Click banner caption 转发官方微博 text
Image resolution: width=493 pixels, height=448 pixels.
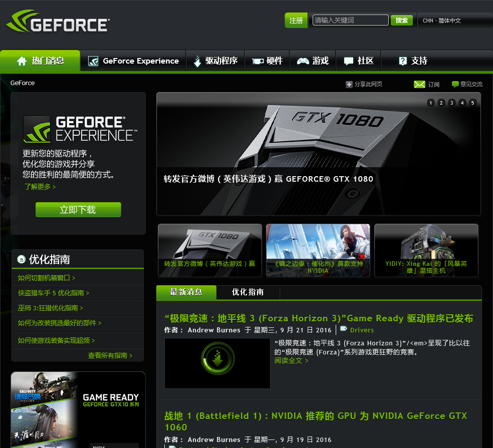[268, 179]
